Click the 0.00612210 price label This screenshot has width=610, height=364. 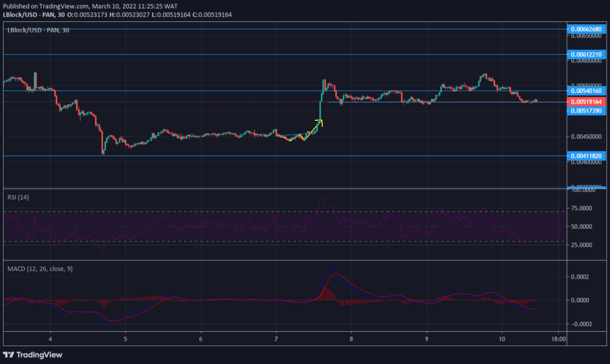pyautogui.click(x=586, y=54)
